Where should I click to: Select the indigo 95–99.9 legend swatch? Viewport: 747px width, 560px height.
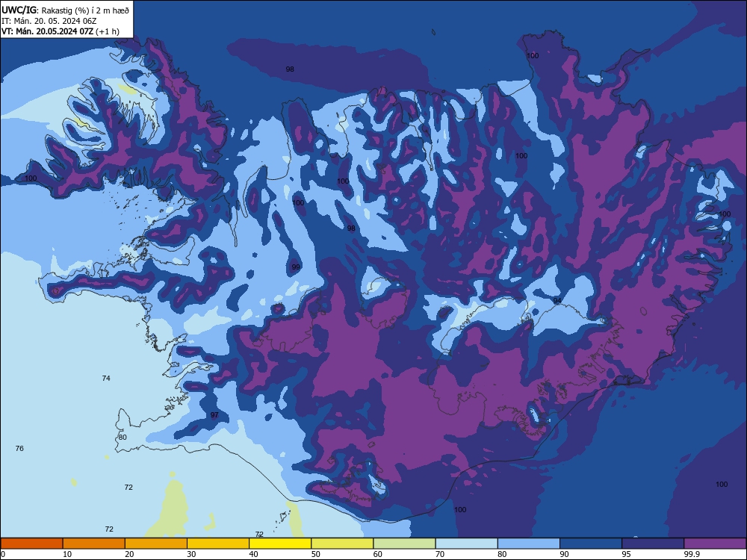pos(653,544)
